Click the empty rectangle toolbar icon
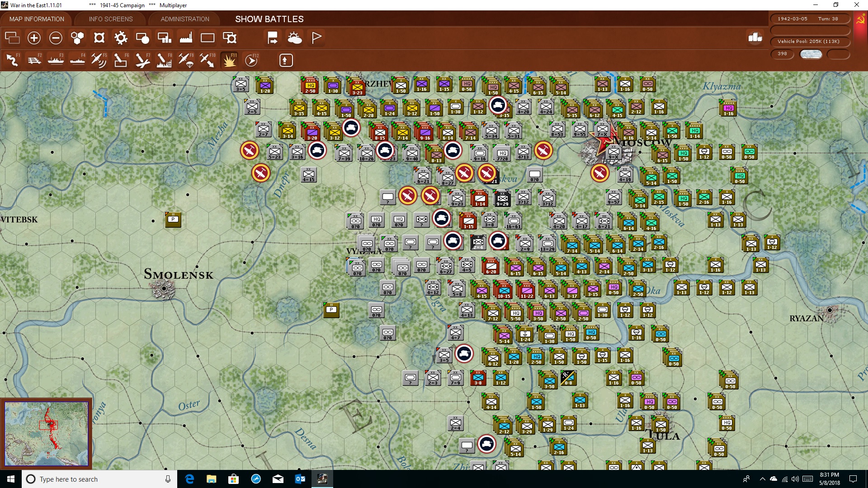 pos(208,38)
